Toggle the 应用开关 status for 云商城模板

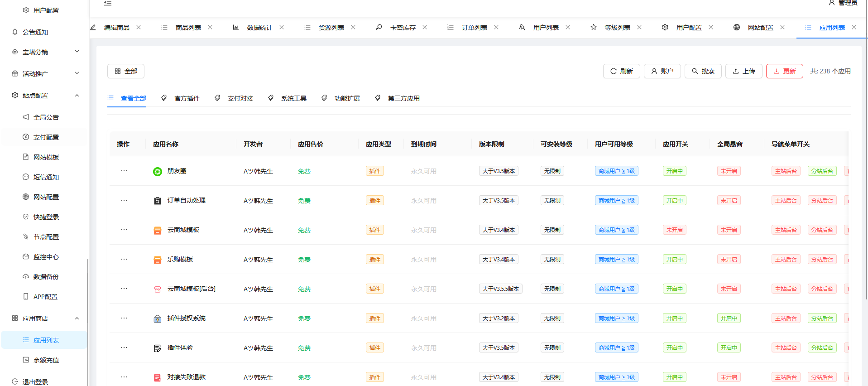point(674,230)
